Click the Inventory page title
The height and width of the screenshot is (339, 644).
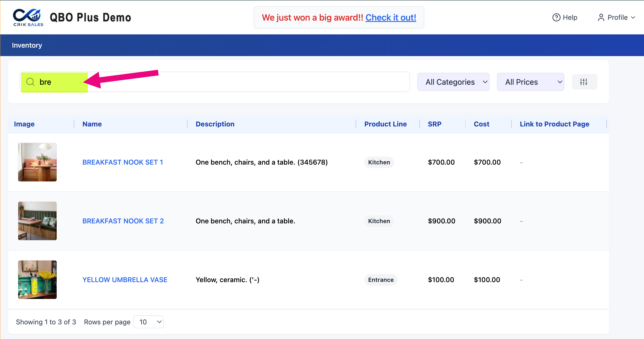pos(27,45)
